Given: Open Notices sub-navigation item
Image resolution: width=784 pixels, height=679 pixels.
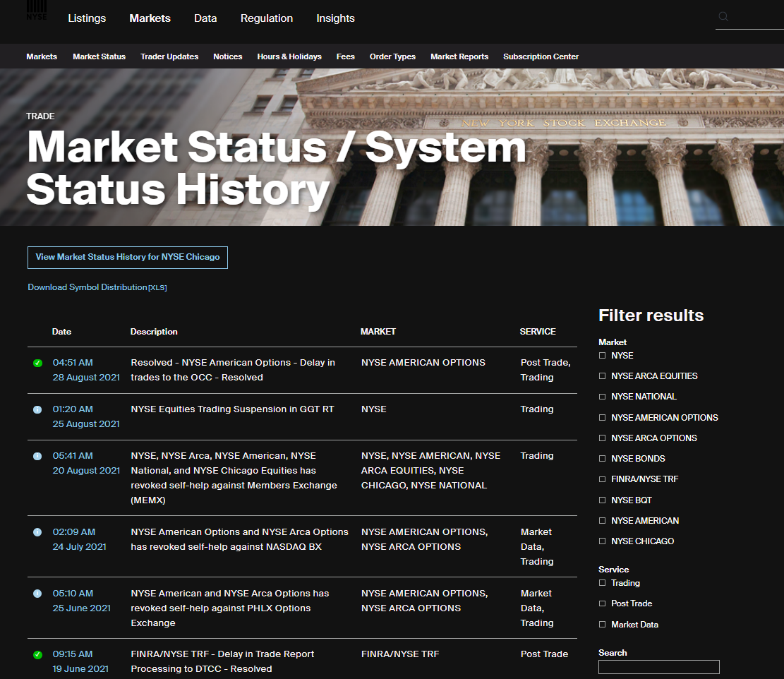Looking at the screenshot, I should [227, 56].
